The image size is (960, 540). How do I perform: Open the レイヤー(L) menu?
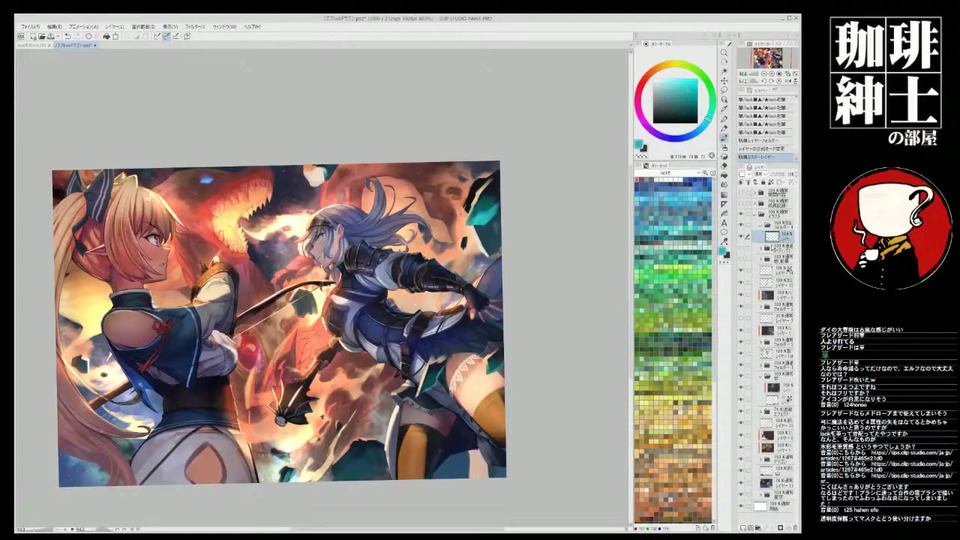click(114, 27)
